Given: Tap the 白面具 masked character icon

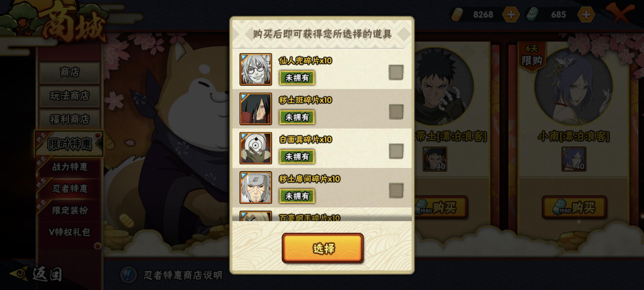Looking at the screenshot, I should tap(256, 148).
